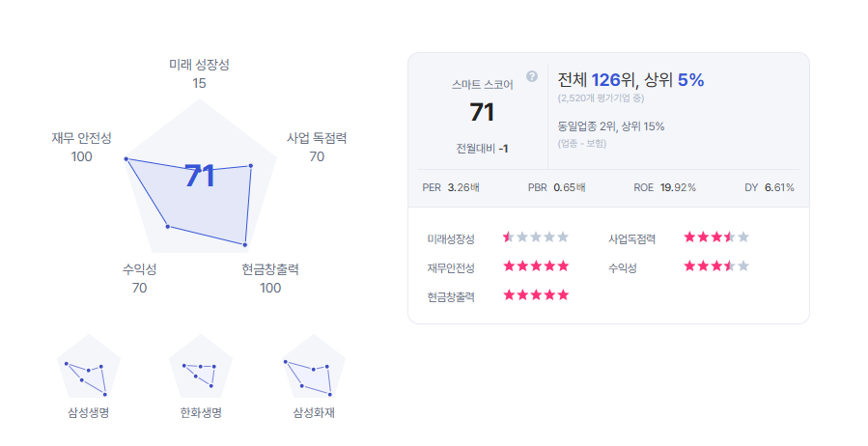868x446 pixels.
Task: Click the DY 6.61% metric
Action: coord(769,187)
